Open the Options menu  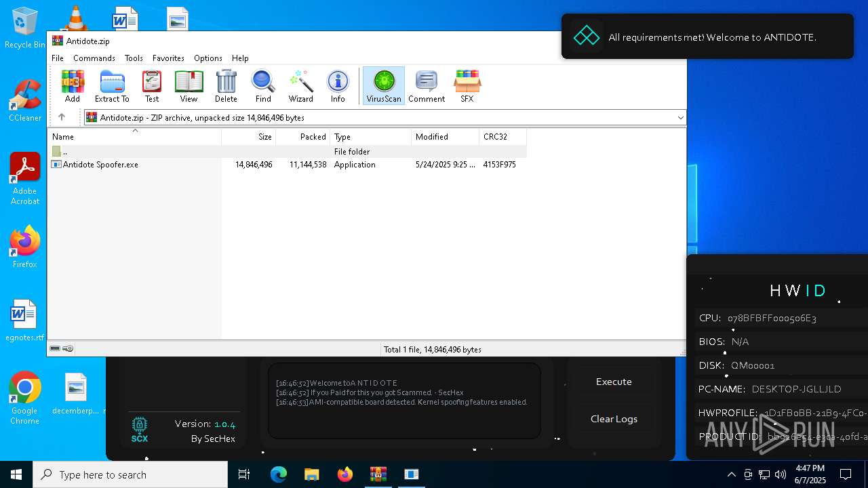click(208, 58)
